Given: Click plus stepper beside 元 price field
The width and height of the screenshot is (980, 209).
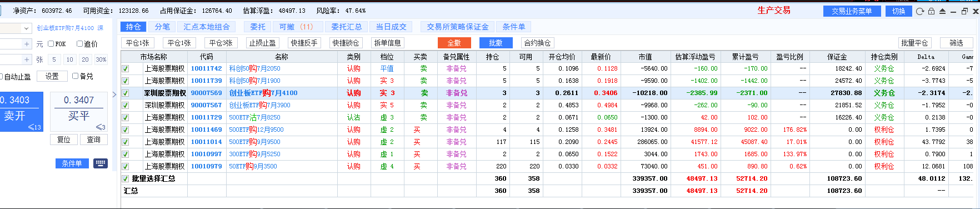Looking at the screenshot, I should point(27,44).
